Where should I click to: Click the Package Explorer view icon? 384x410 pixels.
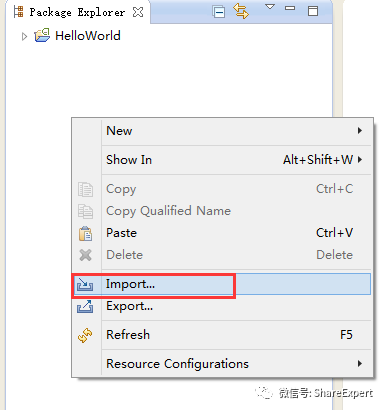19,12
